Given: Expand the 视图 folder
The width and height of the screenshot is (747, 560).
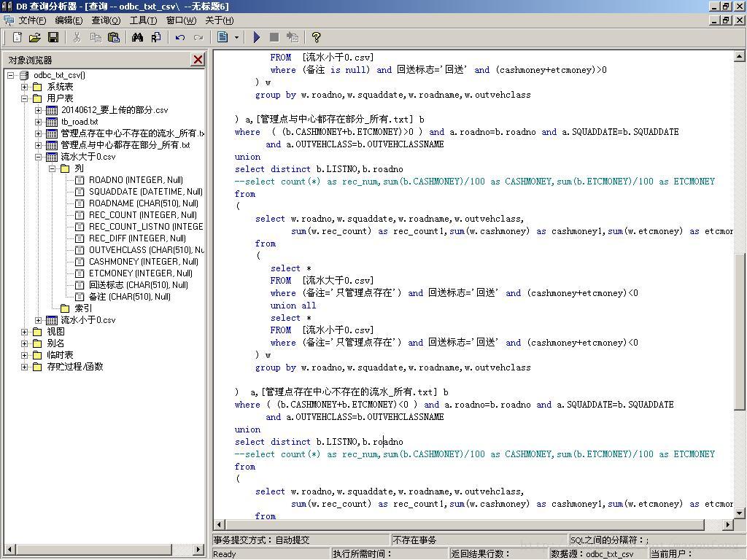Looking at the screenshot, I should pyautogui.click(x=24, y=332).
